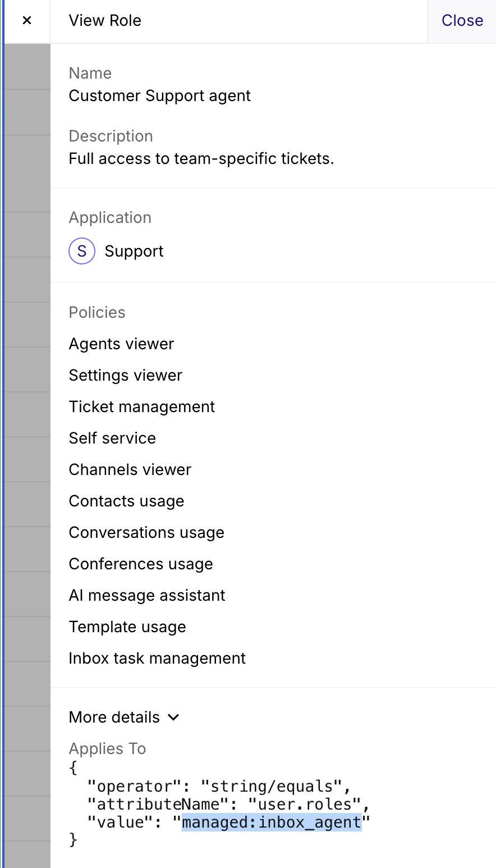Image resolution: width=496 pixels, height=868 pixels.
Task: Click the Close button
Action: 462,21
